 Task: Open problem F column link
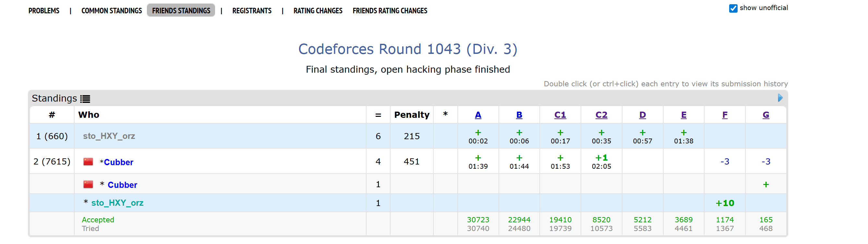tap(724, 115)
